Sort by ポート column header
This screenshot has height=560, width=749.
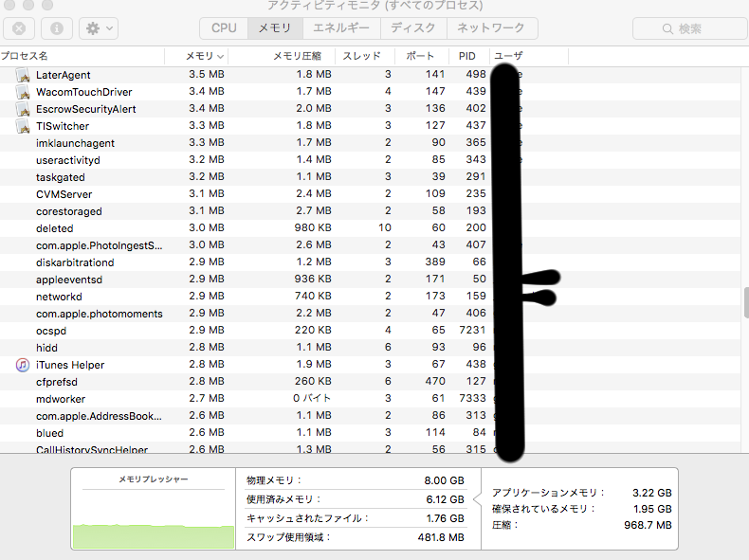pyautogui.click(x=420, y=56)
